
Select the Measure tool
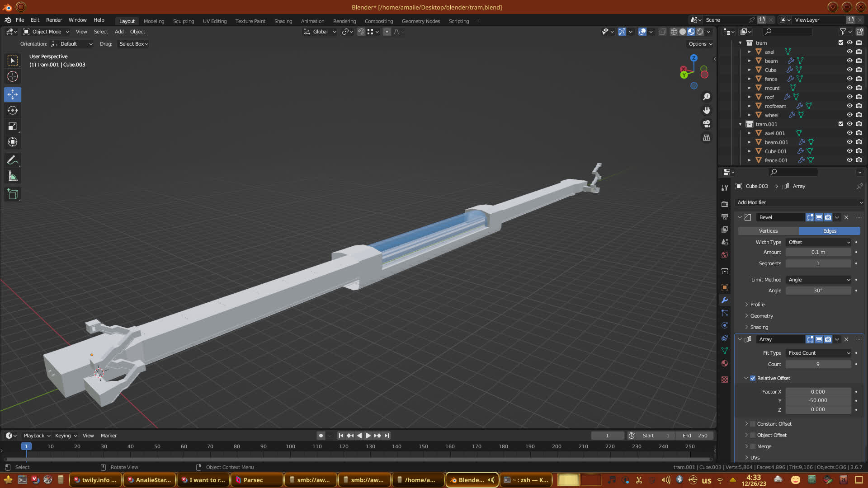(x=13, y=177)
